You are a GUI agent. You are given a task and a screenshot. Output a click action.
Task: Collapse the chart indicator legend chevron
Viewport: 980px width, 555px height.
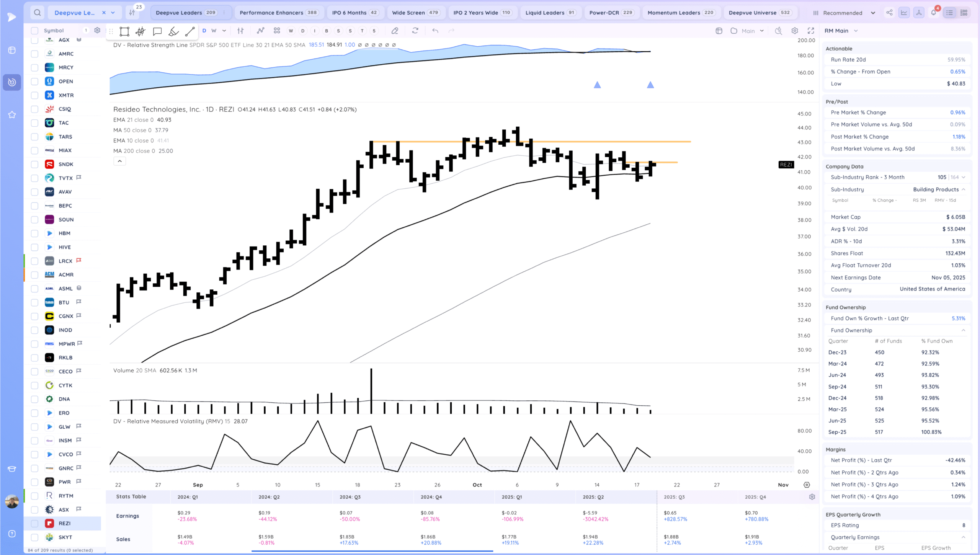click(119, 161)
